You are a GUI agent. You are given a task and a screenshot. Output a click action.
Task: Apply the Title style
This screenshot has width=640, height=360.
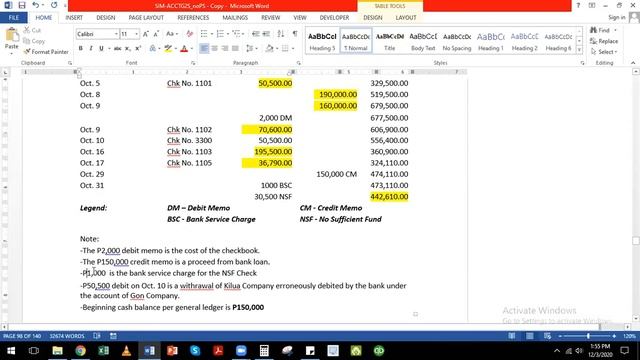click(x=389, y=41)
